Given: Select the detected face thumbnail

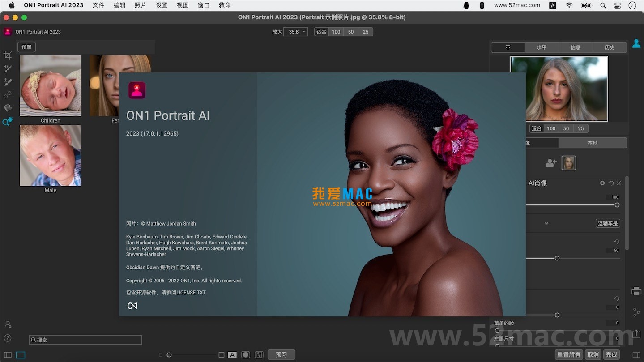Looking at the screenshot, I should pyautogui.click(x=569, y=163).
